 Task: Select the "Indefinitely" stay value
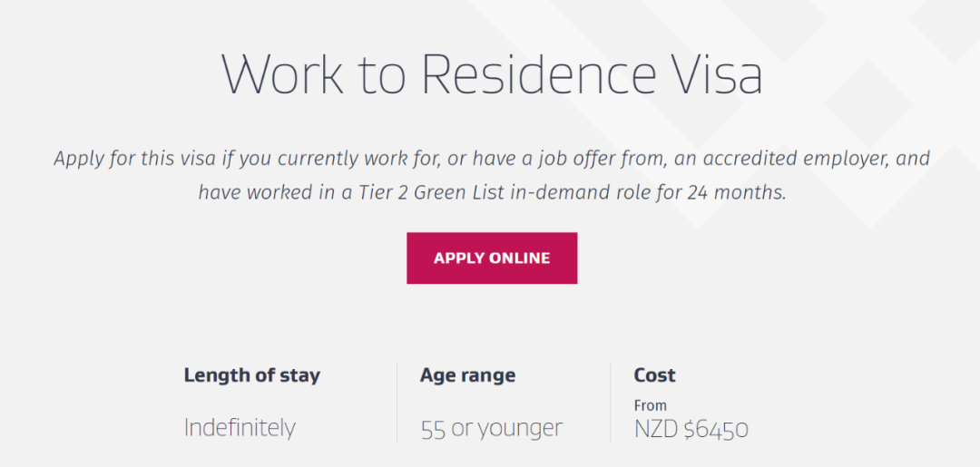pos(240,427)
